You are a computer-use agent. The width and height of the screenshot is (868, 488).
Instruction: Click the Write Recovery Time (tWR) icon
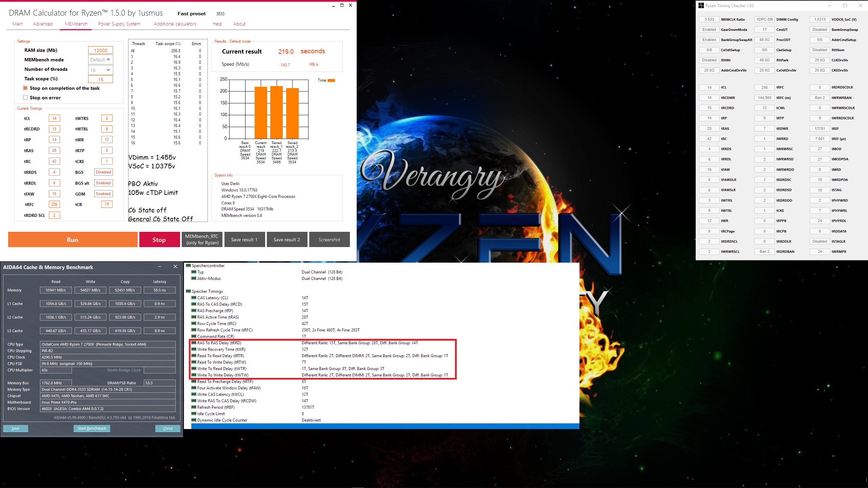pos(194,349)
